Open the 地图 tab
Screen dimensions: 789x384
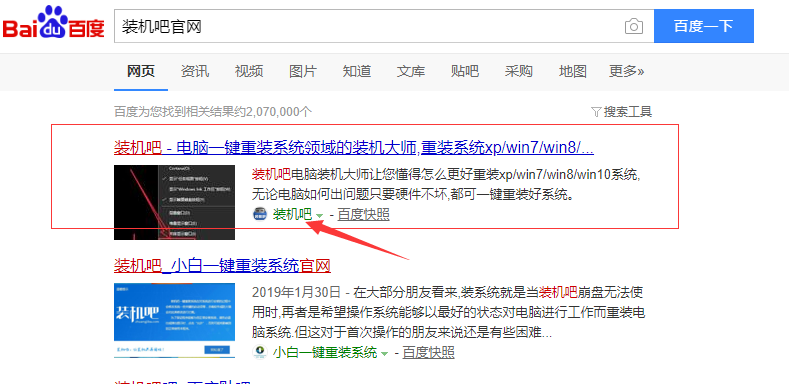pos(573,71)
